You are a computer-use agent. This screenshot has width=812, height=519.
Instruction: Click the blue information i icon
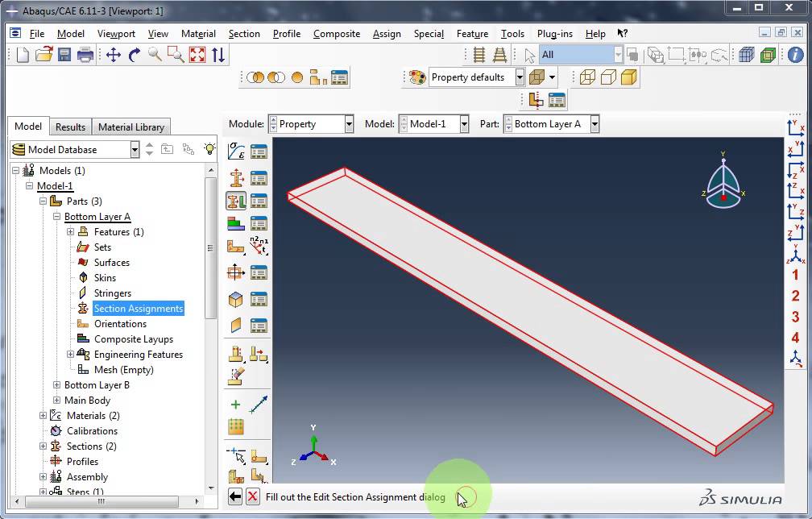tap(795, 54)
